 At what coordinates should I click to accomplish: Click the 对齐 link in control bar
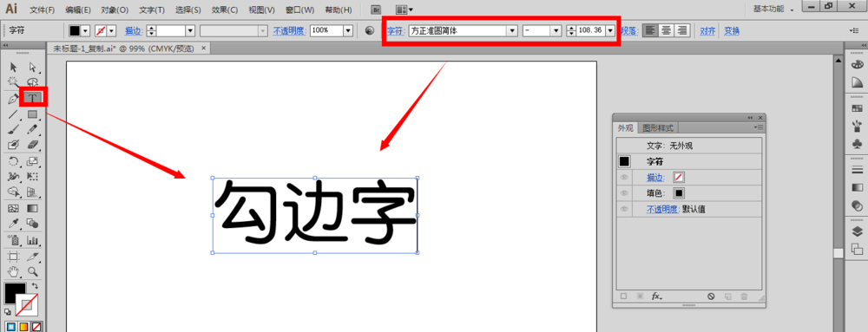point(707,31)
